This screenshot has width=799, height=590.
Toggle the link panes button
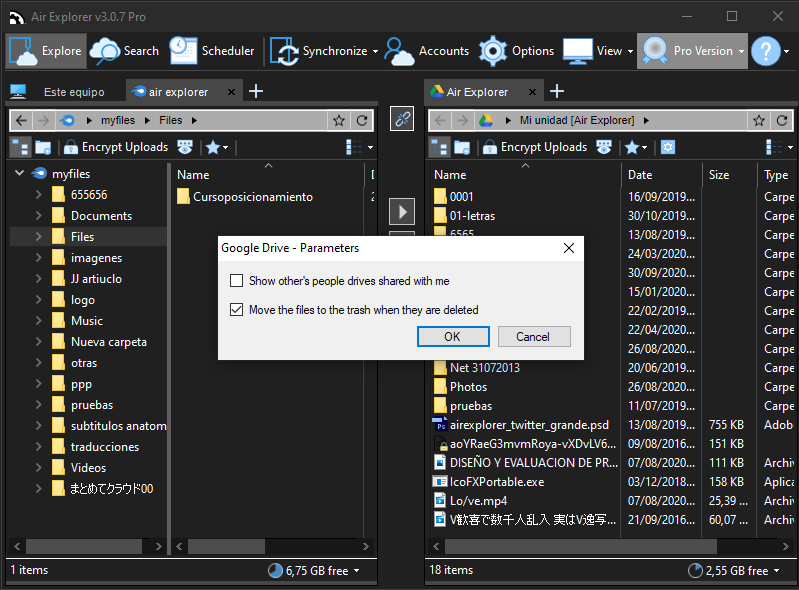coord(402,119)
